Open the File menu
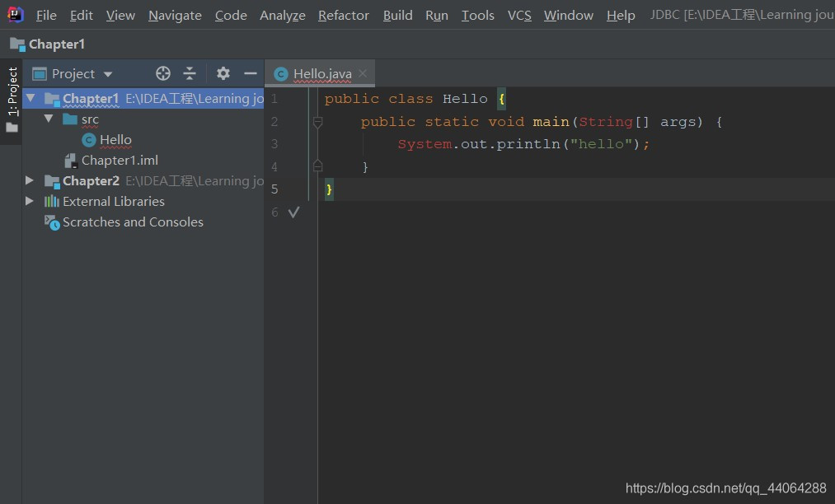 (x=46, y=16)
